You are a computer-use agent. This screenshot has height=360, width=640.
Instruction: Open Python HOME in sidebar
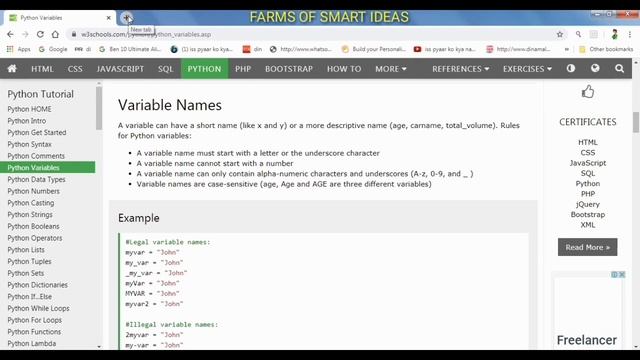29,109
